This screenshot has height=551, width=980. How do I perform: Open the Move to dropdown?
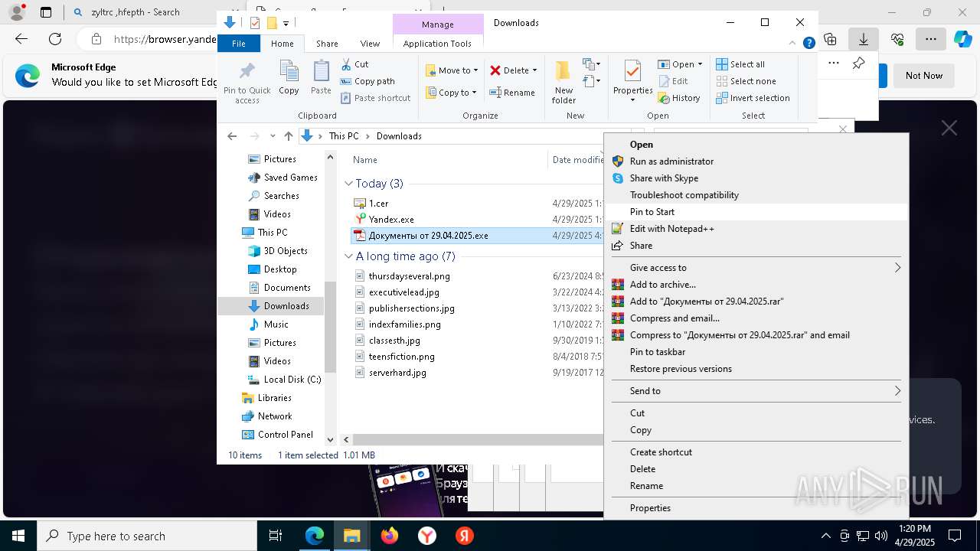pyautogui.click(x=452, y=70)
